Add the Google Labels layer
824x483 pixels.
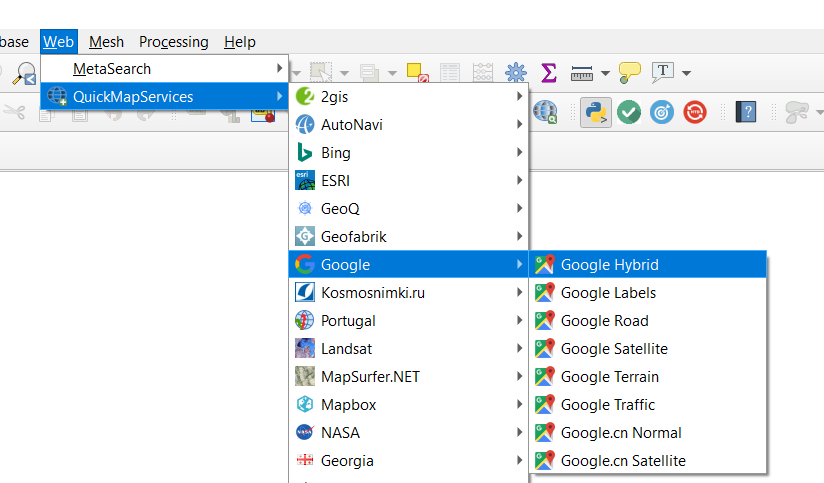[648, 292]
